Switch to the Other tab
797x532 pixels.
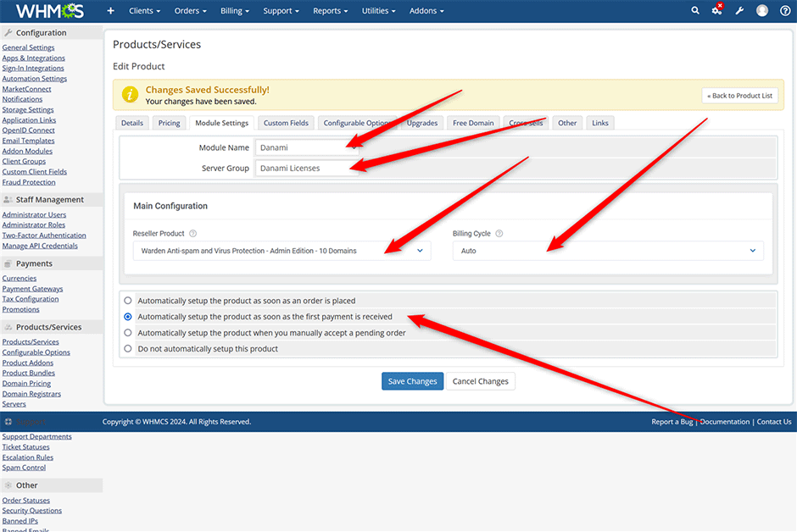[567, 123]
